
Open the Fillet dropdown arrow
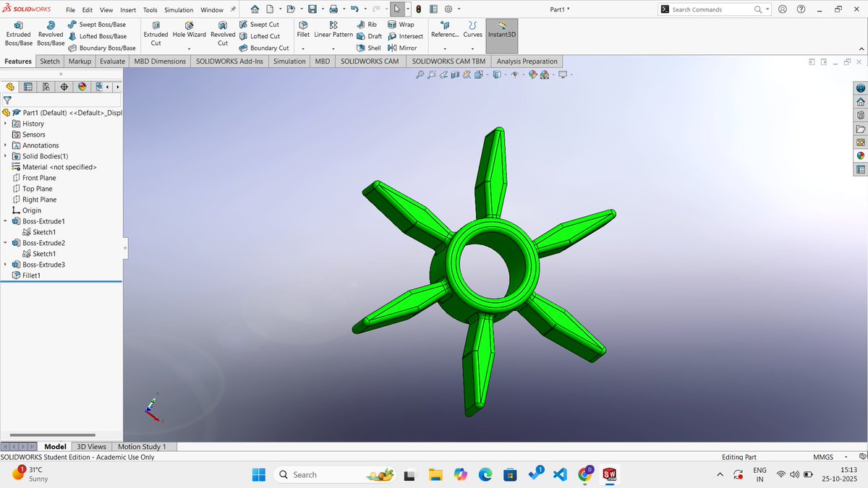click(303, 48)
